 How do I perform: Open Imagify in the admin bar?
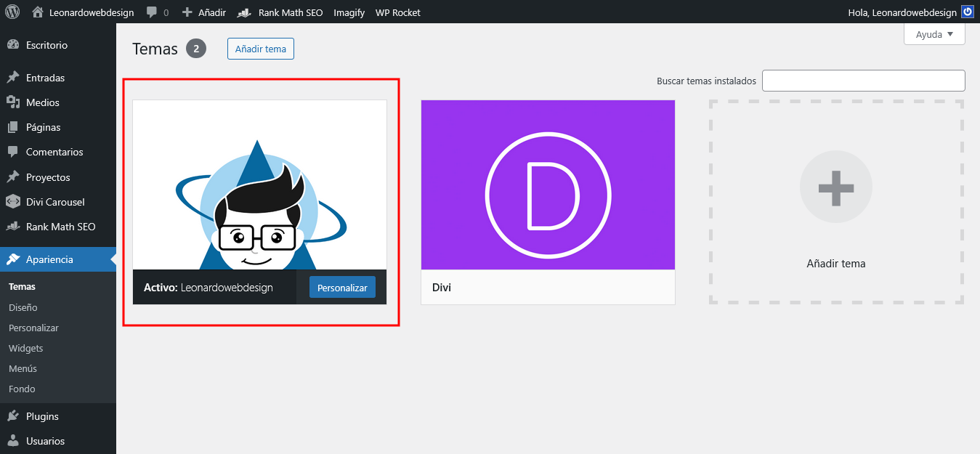coord(349,12)
